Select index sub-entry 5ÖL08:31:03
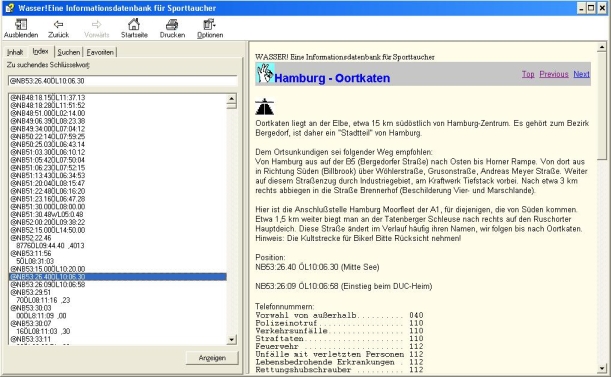Viewport: 611px width, 377px height. click(35, 261)
